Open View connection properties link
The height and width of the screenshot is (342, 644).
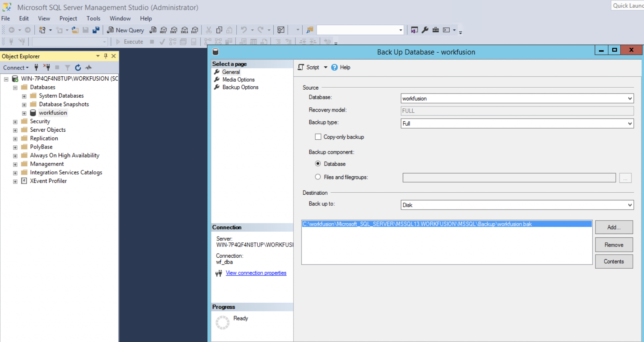point(256,273)
